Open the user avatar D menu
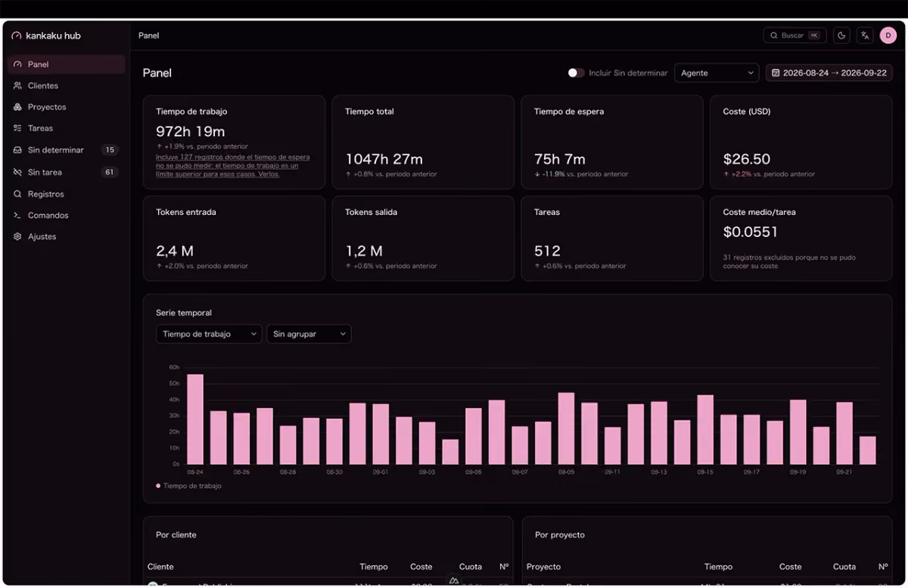908x588 pixels. pos(888,36)
